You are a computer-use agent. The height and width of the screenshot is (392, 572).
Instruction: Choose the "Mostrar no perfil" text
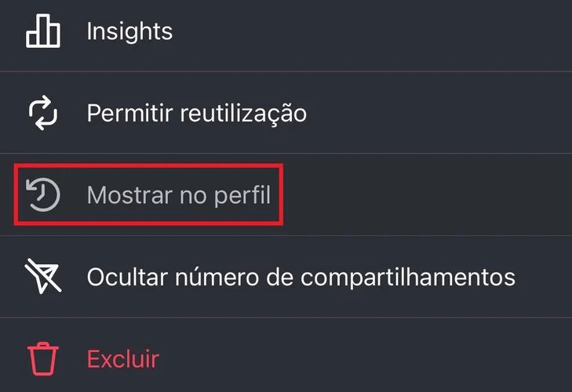coord(178,194)
